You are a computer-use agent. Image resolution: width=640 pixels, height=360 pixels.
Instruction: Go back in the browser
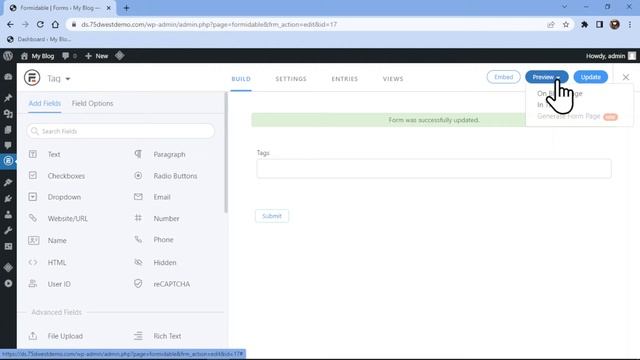pos(10,24)
